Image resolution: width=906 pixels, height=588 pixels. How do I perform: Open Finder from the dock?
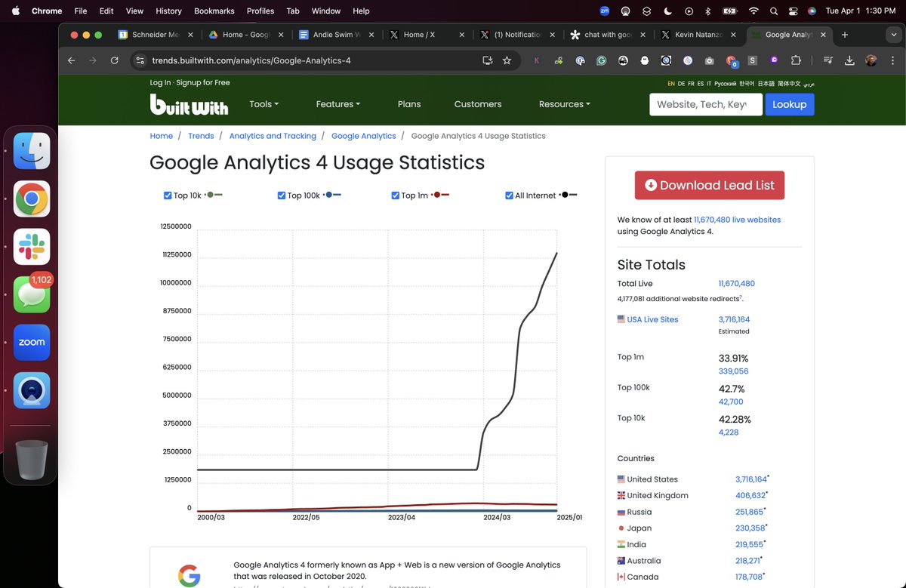point(32,151)
